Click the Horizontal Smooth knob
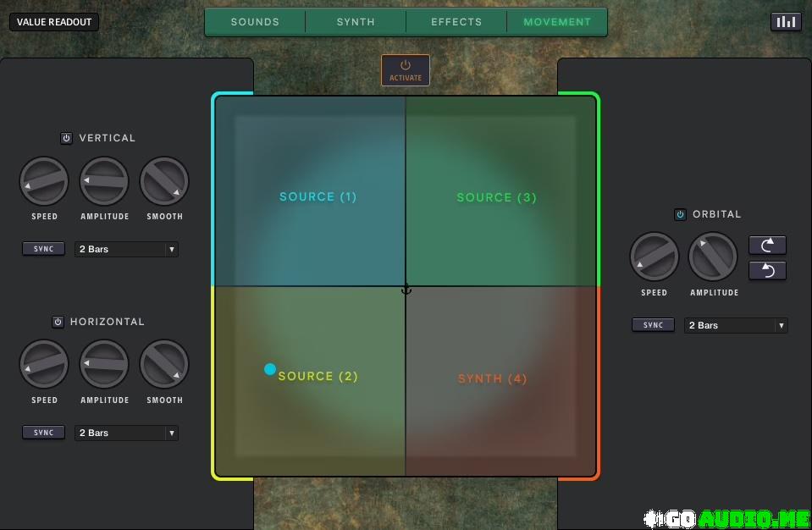The height and width of the screenshot is (530, 812). click(x=164, y=365)
